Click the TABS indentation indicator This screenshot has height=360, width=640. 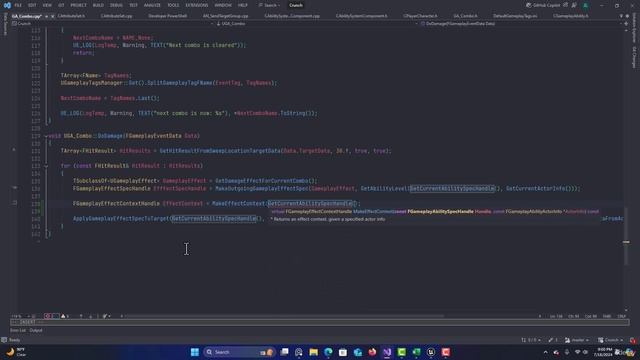click(x=607, y=316)
